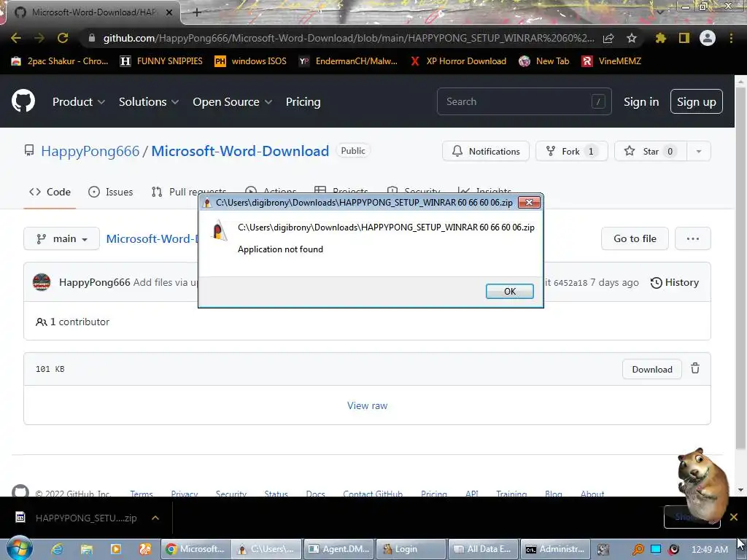Reload the page with the refresh icon
Viewport: 747px width, 560px height.
pyautogui.click(x=63, y=38)
